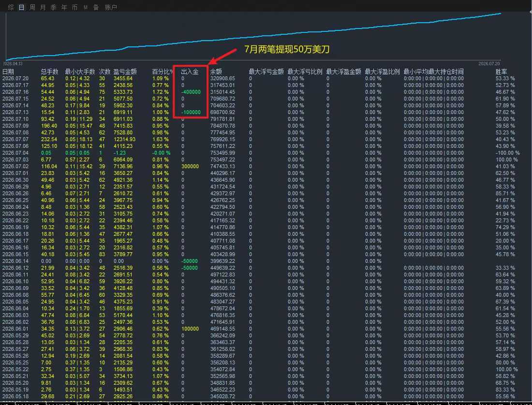Open the 季 quarterly tab
This screenshot has height=405, width=532.
coord(53,7)
